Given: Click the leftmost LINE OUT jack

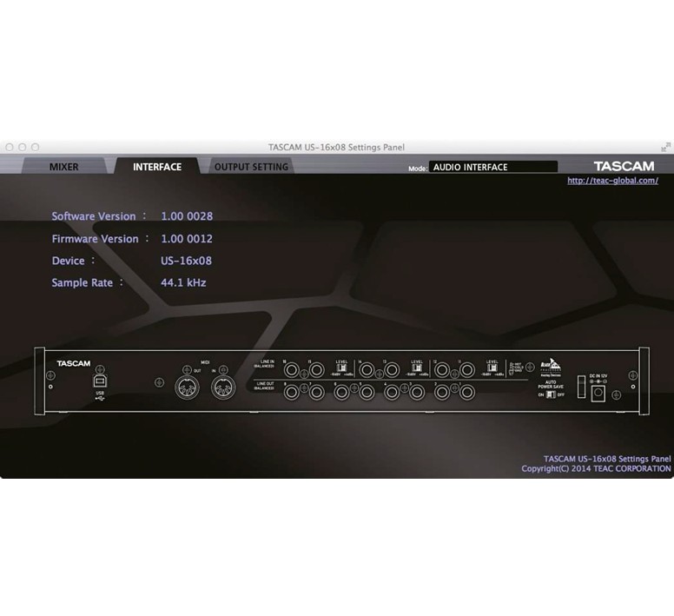Looking at the screenshot, I should click(x=291, y=393).
